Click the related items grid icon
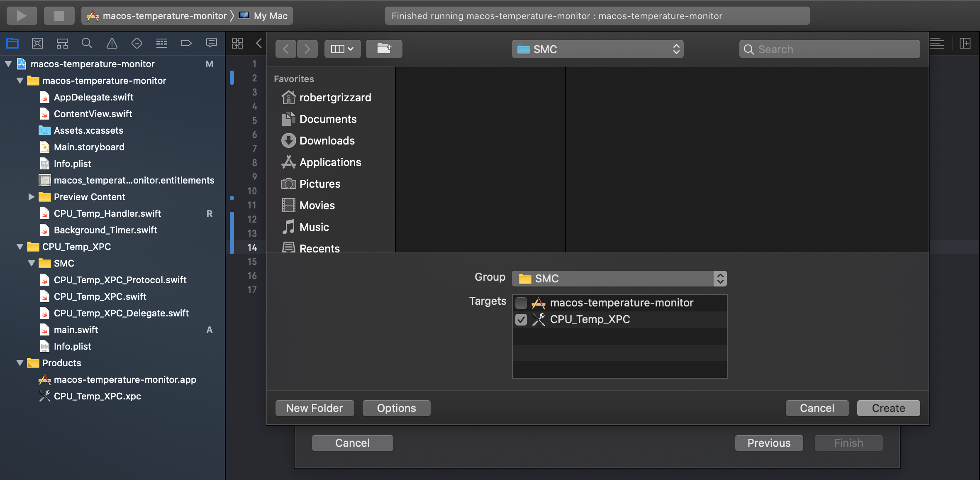The height and width of the screenshot is (480, 980). 237,43
